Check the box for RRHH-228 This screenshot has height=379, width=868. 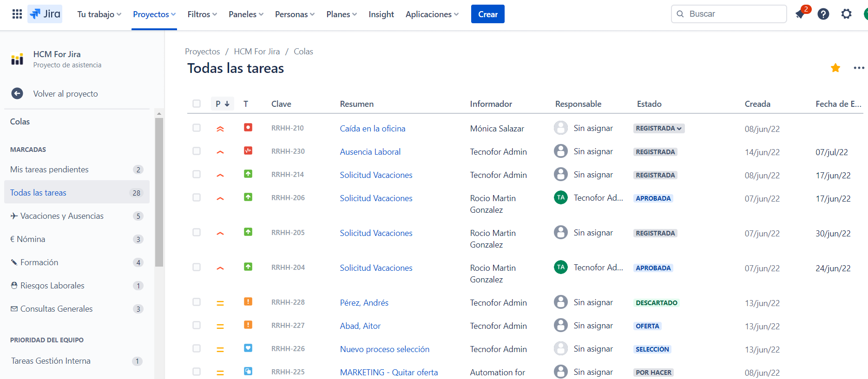pyautogui.click(x=197, y=302)
